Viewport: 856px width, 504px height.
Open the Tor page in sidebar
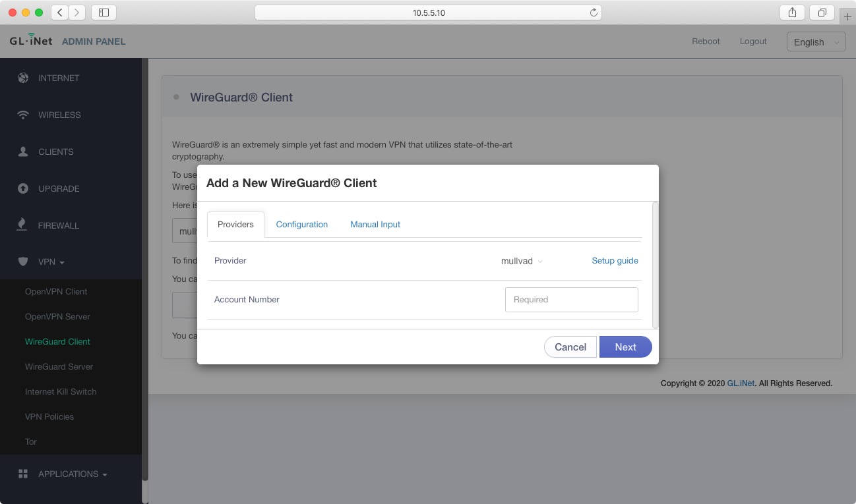31,441
